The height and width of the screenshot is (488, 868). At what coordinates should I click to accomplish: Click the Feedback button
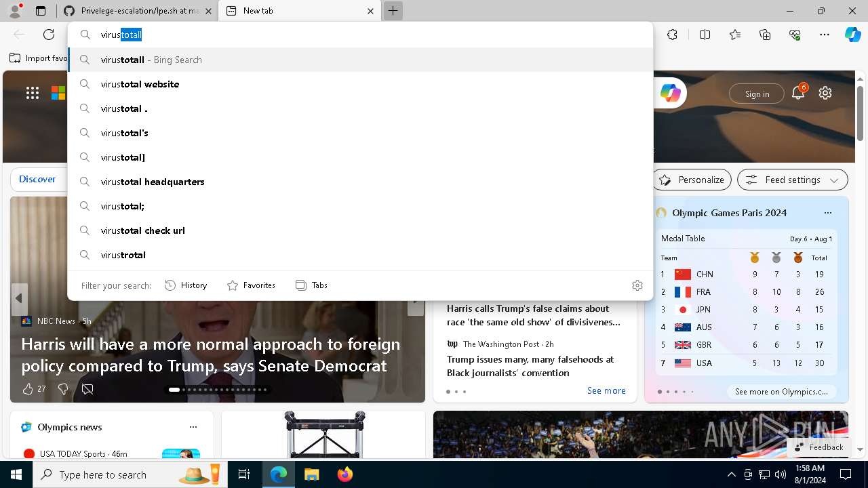coord(819,447)
